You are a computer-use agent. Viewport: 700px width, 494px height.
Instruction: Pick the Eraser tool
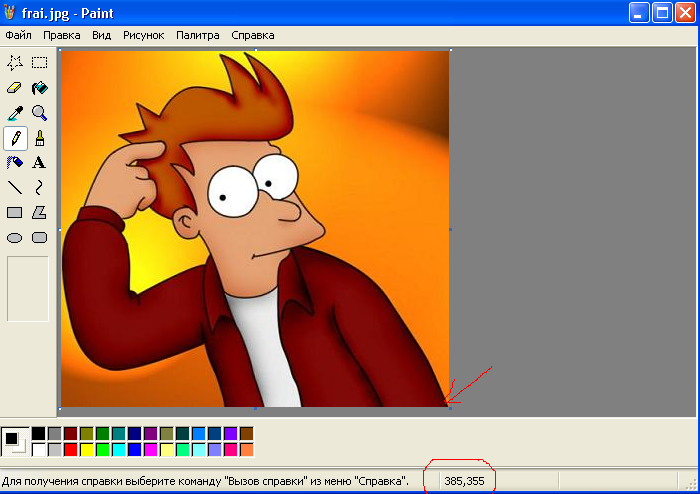click(15, 88)
